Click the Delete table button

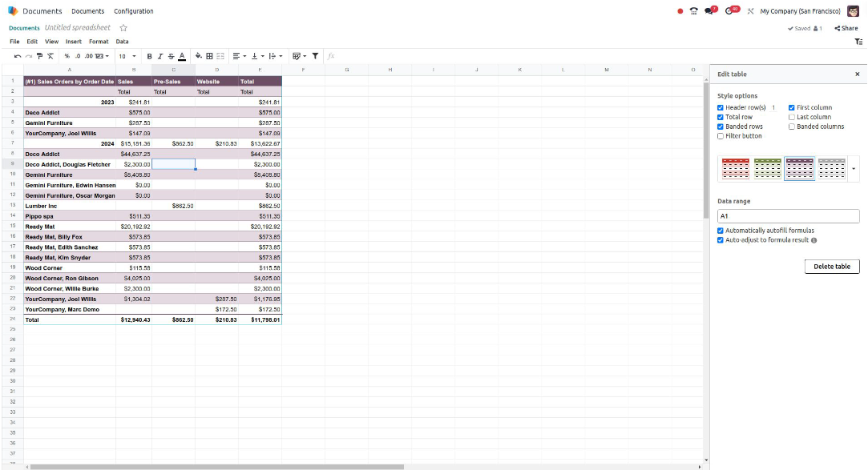(x=831, y=267)
